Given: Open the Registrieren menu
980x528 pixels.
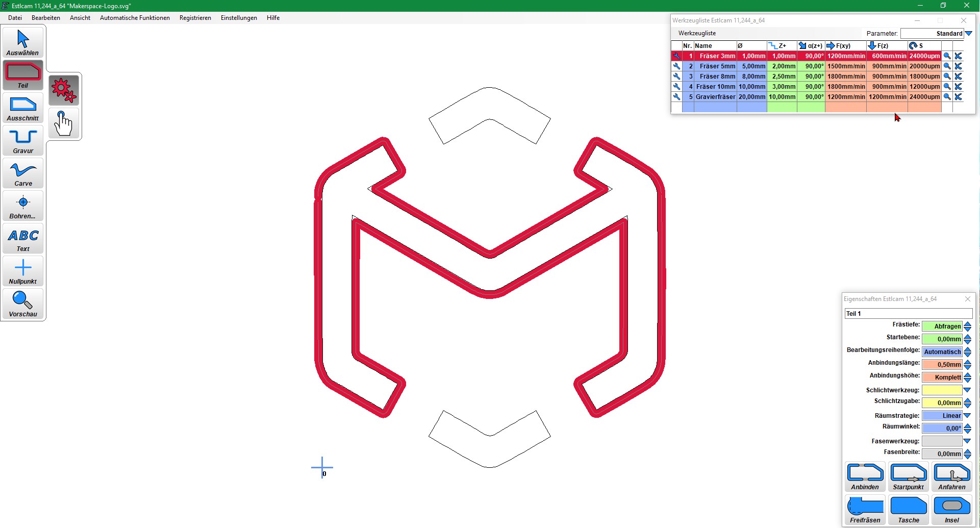Looking at the screenshot, I should coord(195,18).
